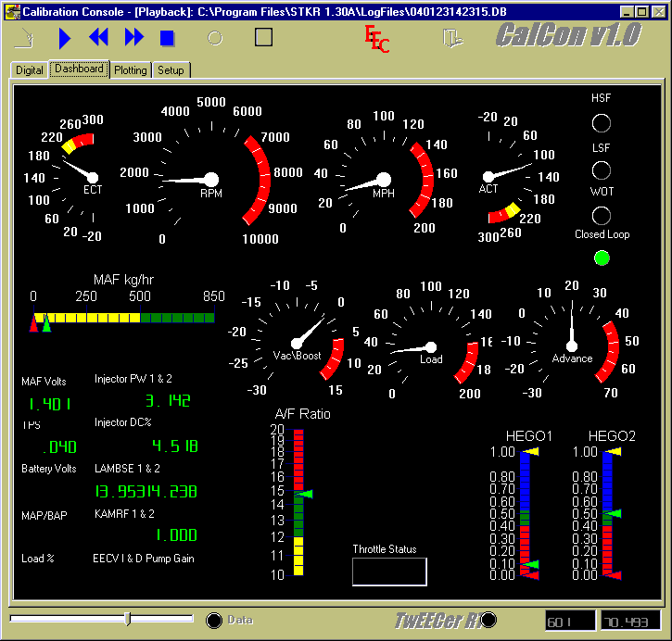This screenshot has width=672, height=641.
Task: Click the ECT temperature gauge
Action: pyautogui.click(x=64, y=178)
